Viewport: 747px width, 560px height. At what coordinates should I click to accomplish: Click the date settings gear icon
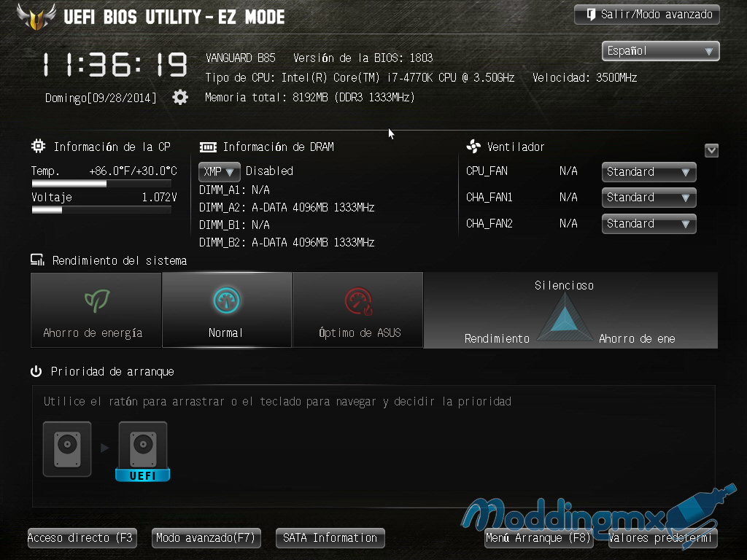pos(180,97)
